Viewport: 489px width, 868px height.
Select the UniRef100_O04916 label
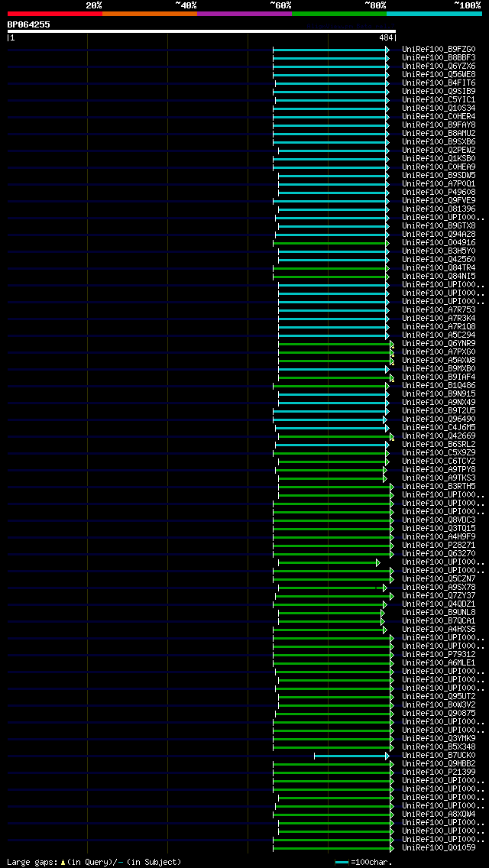click(x=439, y=242)
